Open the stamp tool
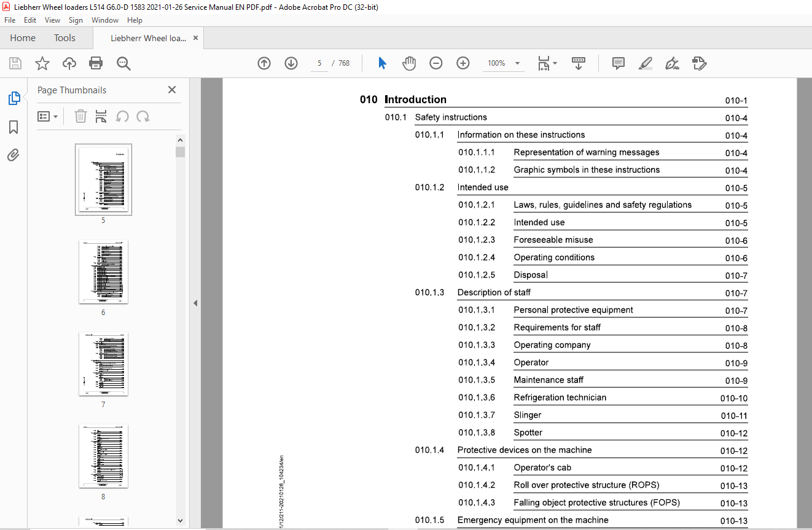This screenshot has width=812, height=530. [700, 63]
